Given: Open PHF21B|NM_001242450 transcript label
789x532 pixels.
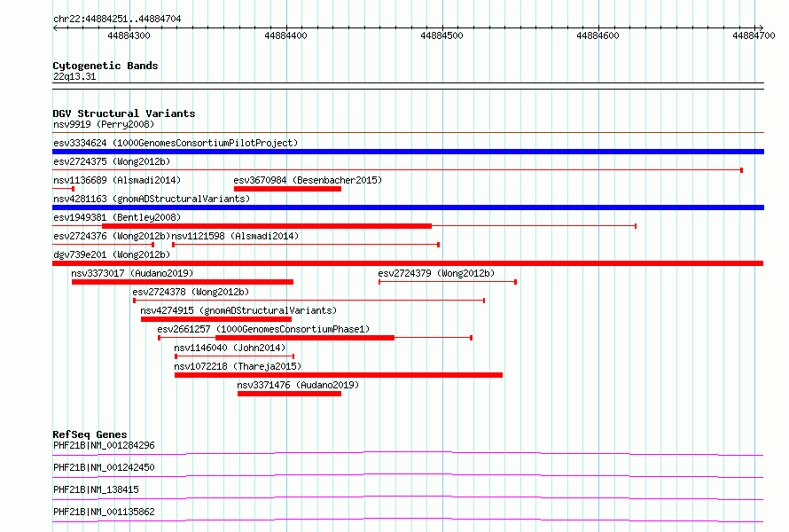Looking at the screenshot, I should (x=104, y=467).
